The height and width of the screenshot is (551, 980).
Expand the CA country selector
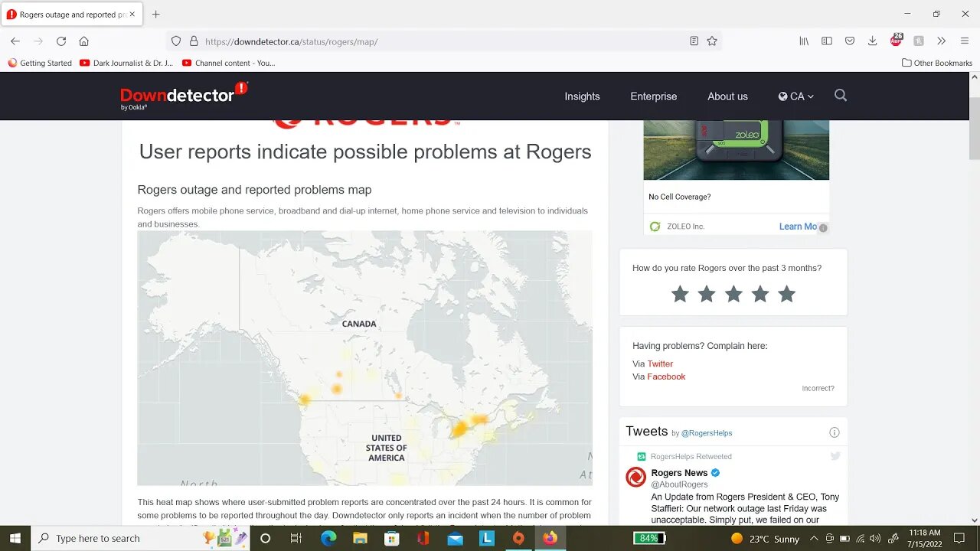[796, 96]
